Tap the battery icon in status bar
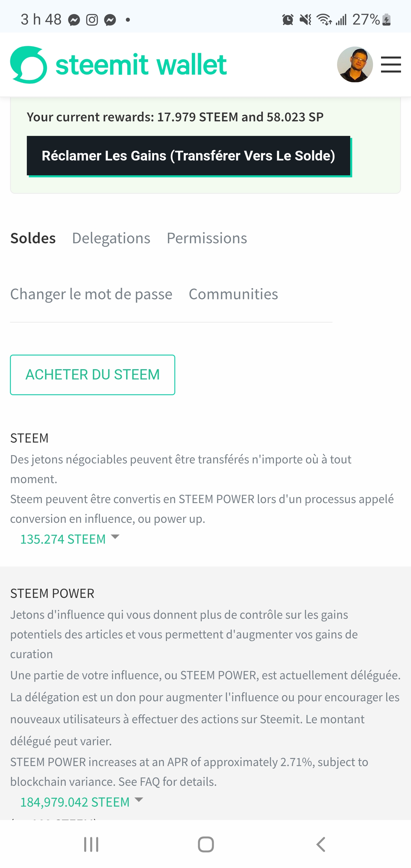 pos(387,20)
